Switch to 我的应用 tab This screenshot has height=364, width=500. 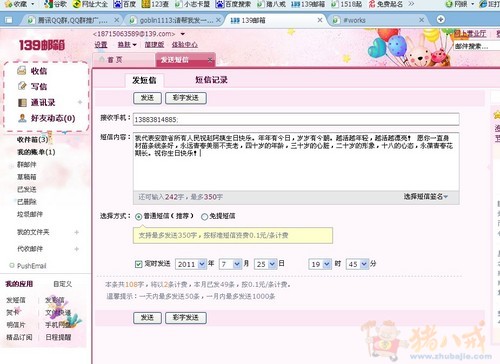click(19, 284)
